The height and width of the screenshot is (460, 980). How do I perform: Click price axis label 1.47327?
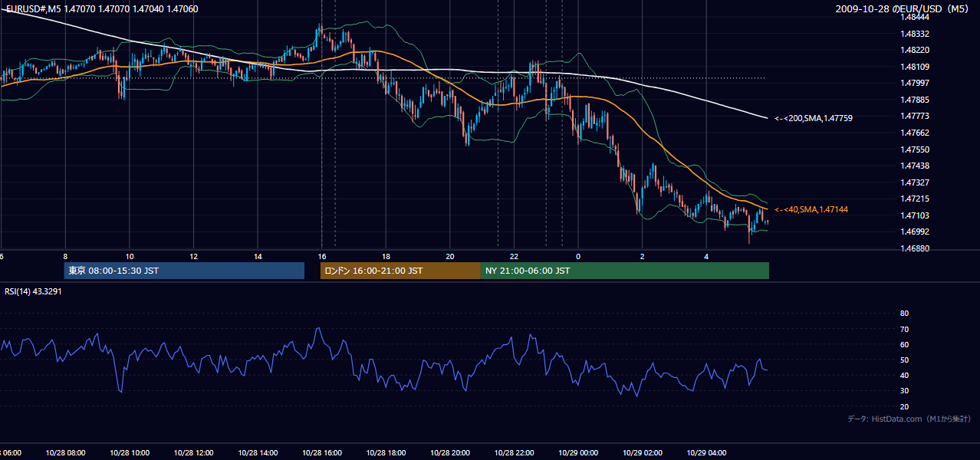916,182
